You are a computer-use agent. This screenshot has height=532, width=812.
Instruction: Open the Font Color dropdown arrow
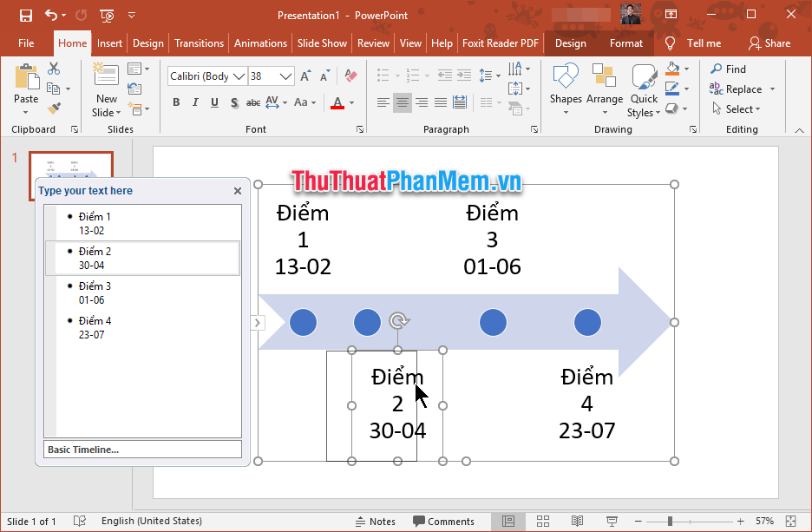(350, 102)
